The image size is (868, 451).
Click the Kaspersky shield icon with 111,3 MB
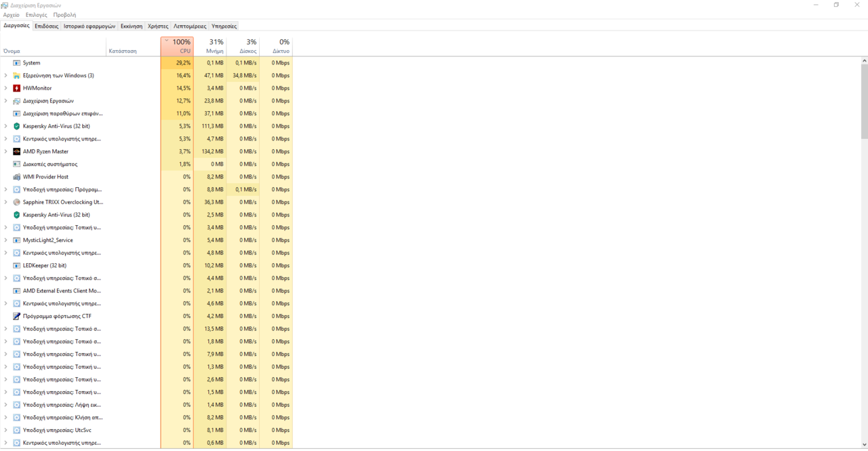[x=17, y=126]
